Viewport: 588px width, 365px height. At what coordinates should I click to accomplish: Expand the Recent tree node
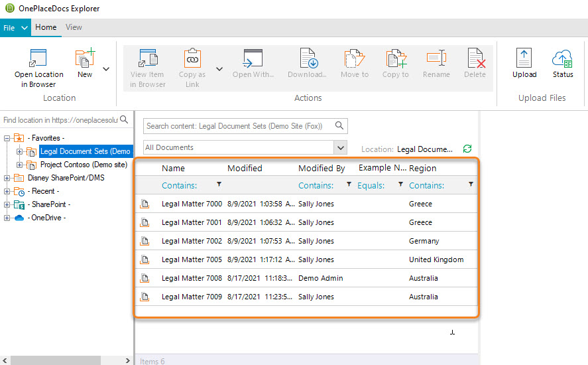(x=7, y=192)
